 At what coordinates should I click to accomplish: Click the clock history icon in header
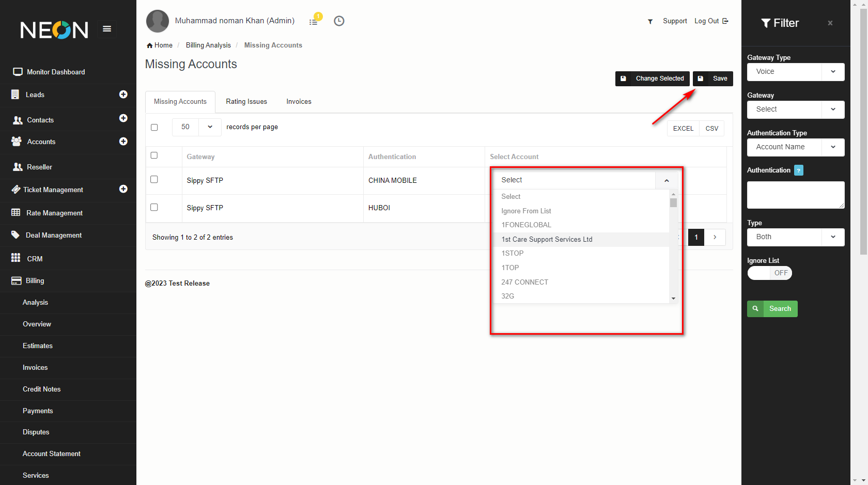point(339,21)
